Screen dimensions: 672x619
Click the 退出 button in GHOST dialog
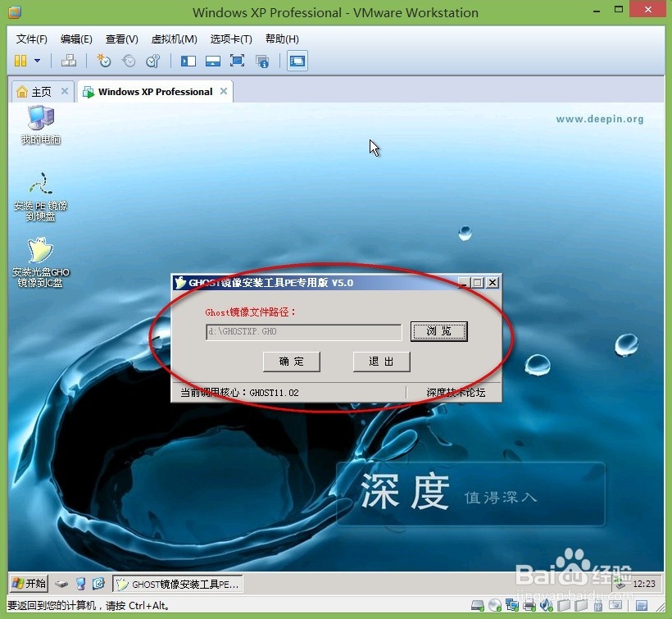tap(381, 362)
